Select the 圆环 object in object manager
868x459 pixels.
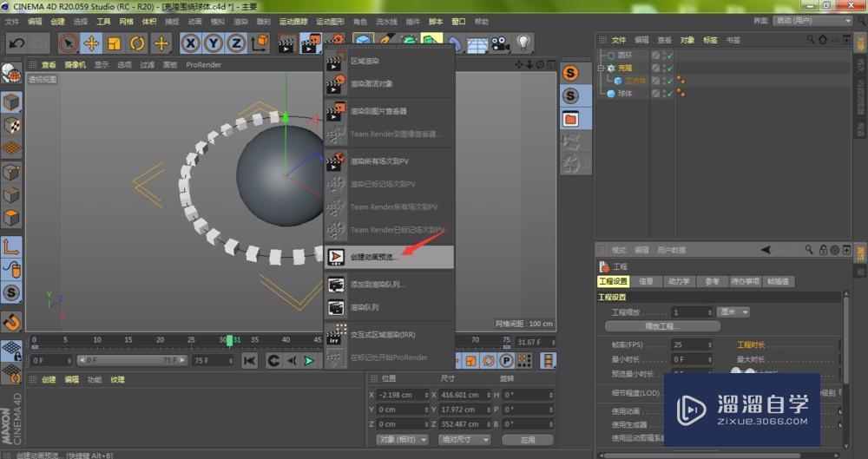(625, 56)
